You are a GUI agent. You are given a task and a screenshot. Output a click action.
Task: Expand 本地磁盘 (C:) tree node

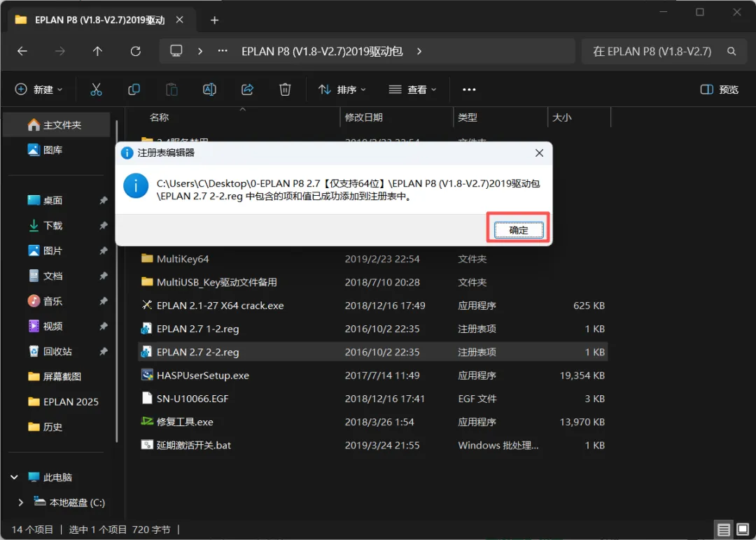[x=20, y=502]
